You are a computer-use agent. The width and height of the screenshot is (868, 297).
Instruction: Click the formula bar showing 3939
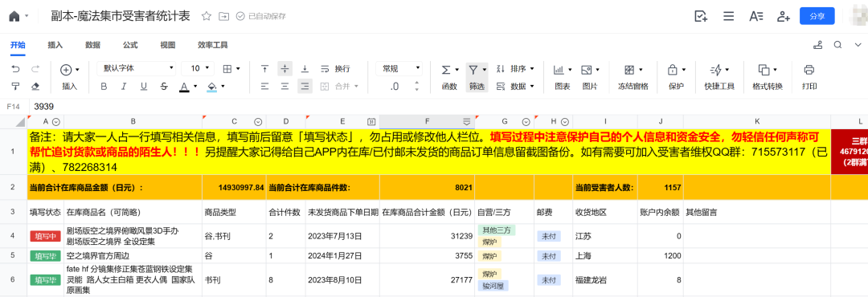pos(448,106)
